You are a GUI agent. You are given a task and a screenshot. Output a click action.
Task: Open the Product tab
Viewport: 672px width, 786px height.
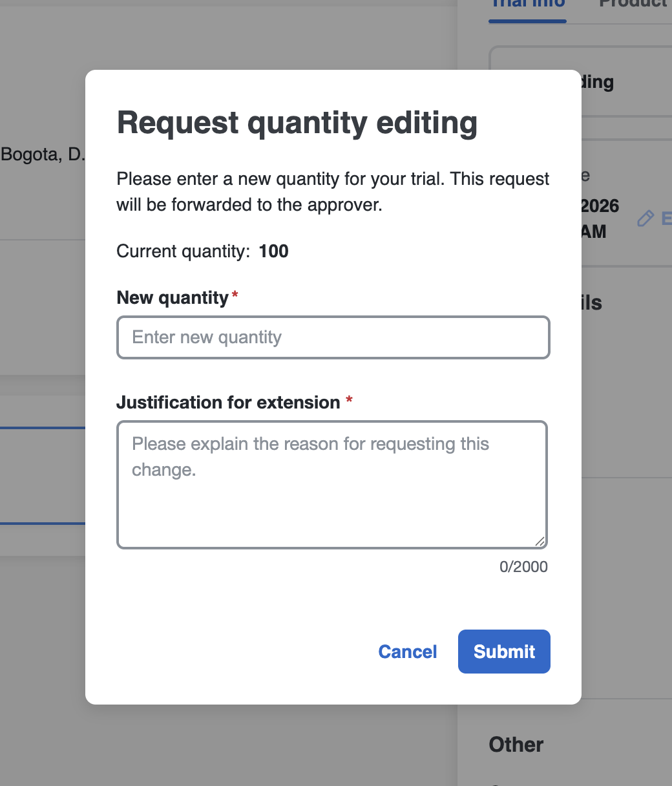633,5
